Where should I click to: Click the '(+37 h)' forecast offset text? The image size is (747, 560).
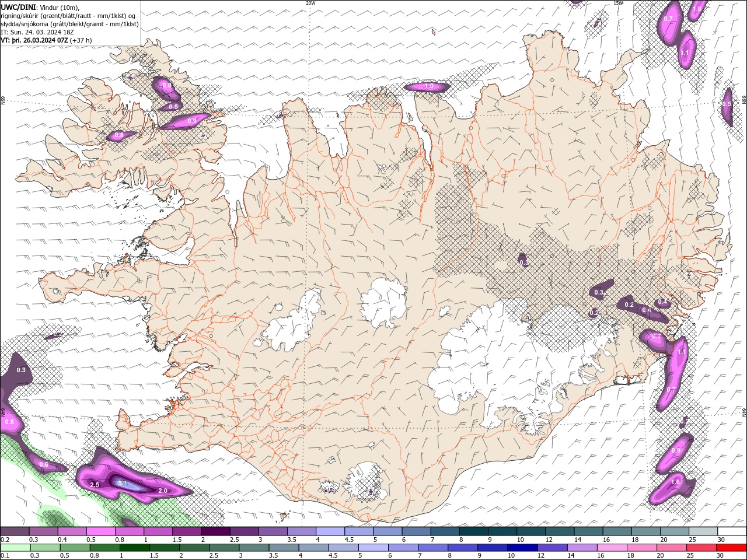coord(81,40)
